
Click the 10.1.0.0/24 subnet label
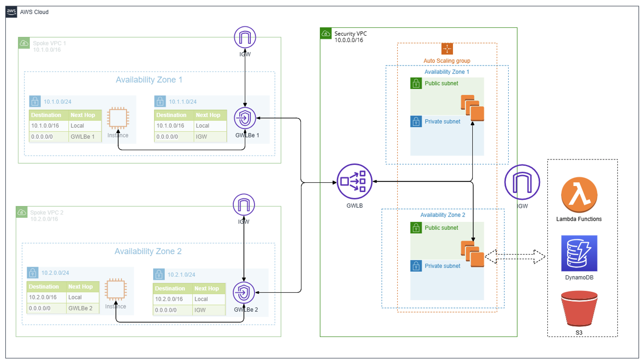pos(57,102)
